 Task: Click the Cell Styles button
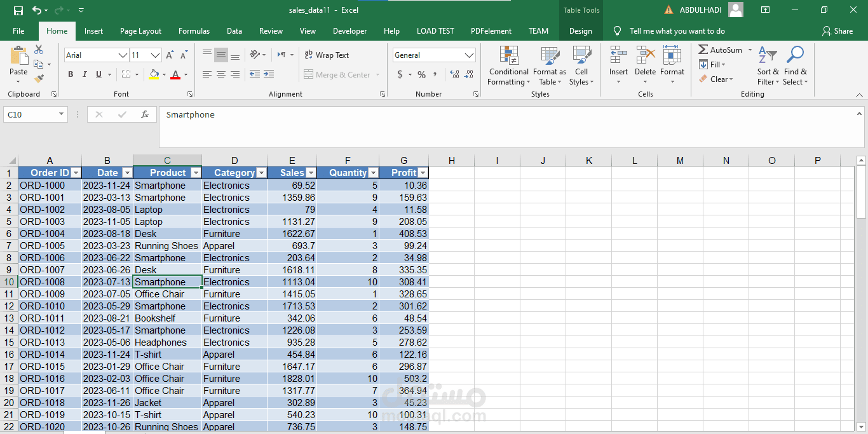(581, 65)
